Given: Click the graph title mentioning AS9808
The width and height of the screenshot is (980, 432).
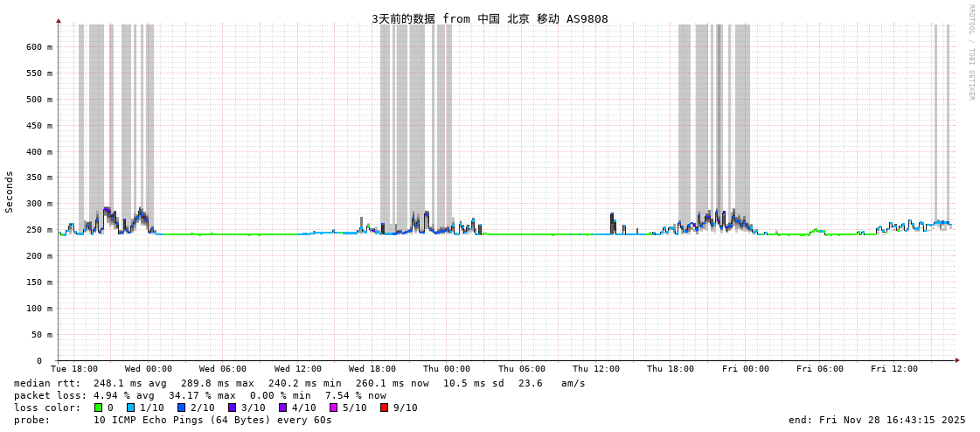Looking at the screenshot, I should (490, 18).
